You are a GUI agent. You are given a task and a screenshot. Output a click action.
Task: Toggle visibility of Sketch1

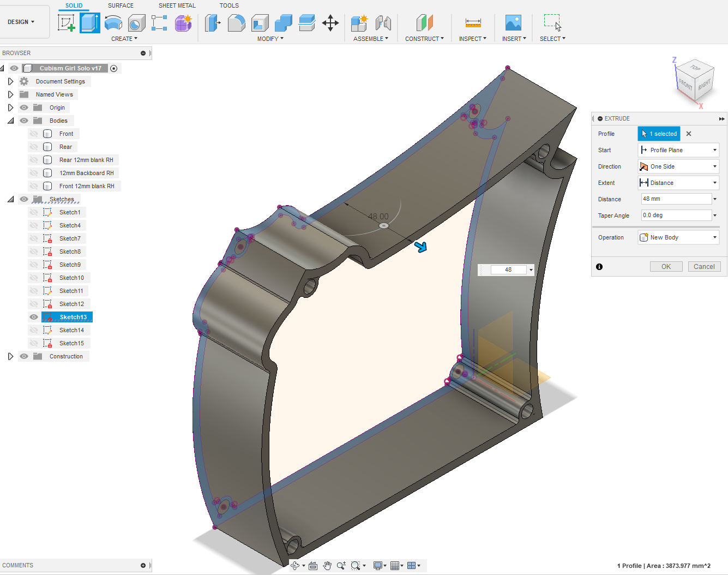(34, 212)
